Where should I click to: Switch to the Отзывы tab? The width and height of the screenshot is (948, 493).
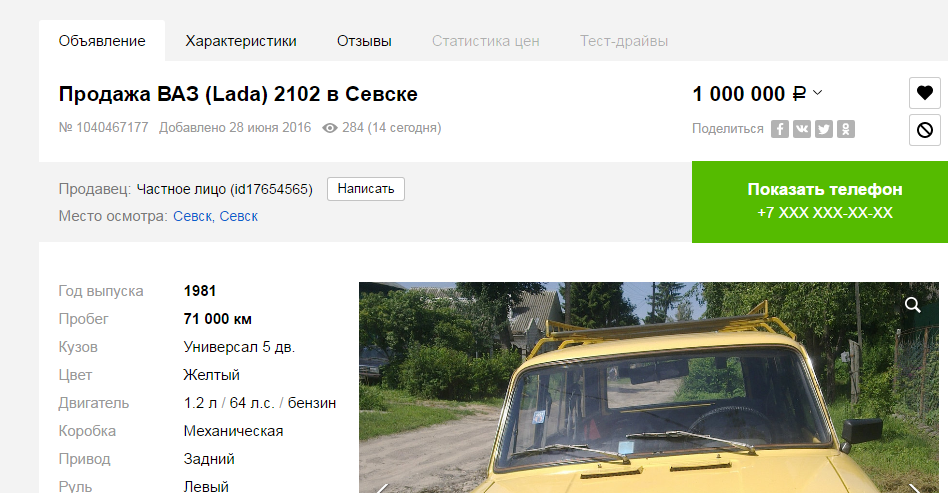click(x=364, y=41)
